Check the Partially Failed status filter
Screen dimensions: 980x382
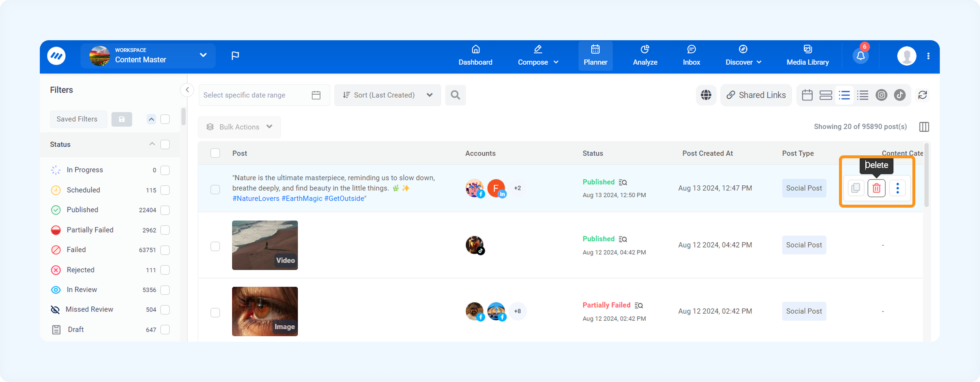[165, 230]
